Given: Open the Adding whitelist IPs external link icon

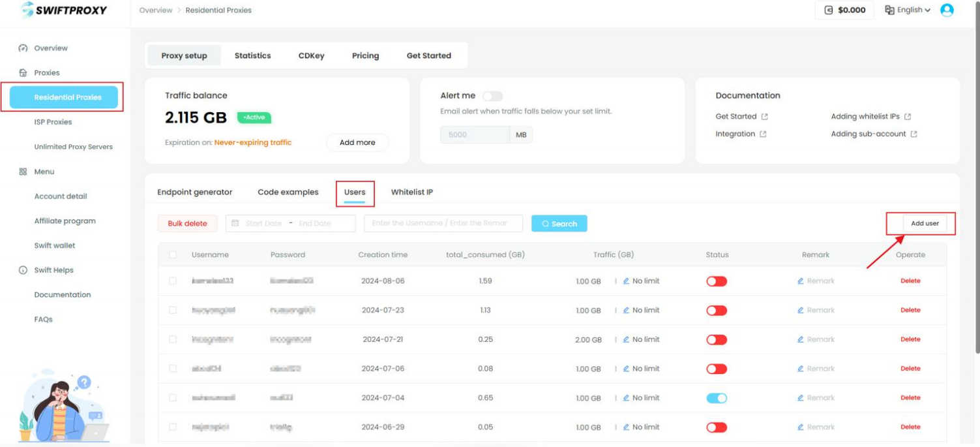Looking at the screenshot, I should 908,117.
